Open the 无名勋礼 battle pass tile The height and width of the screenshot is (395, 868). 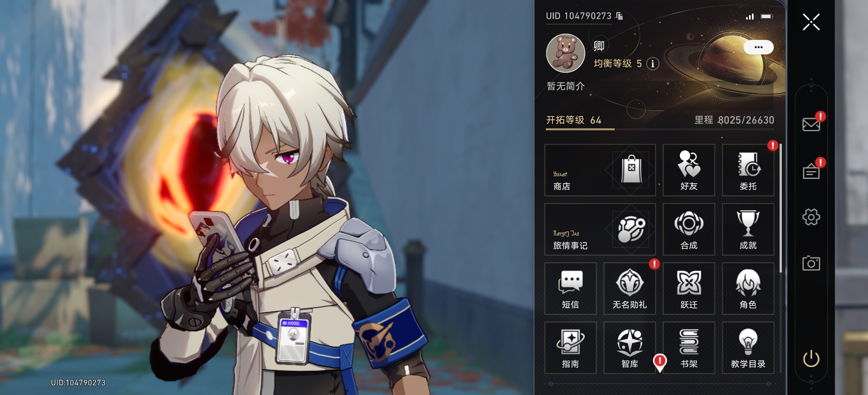629,289
